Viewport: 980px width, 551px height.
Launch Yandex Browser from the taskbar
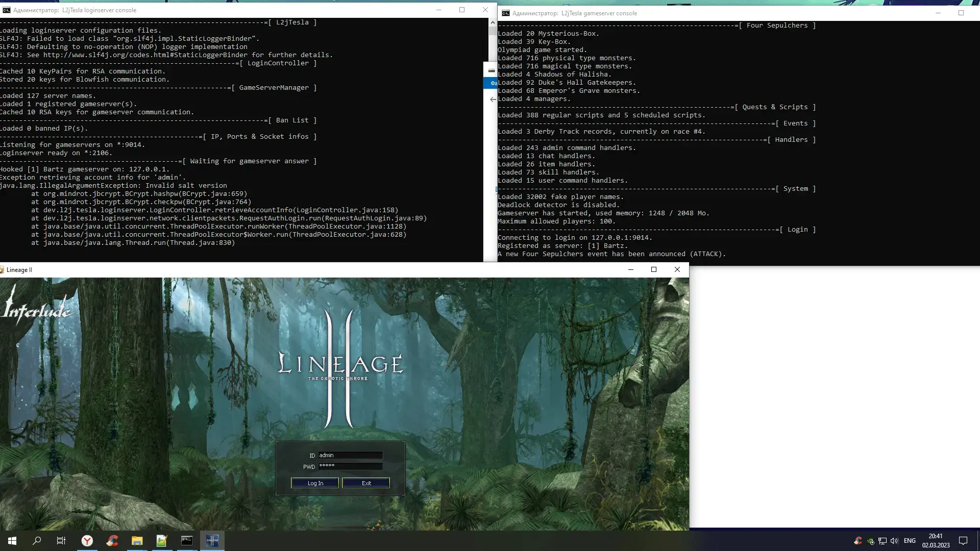[87, 541]
